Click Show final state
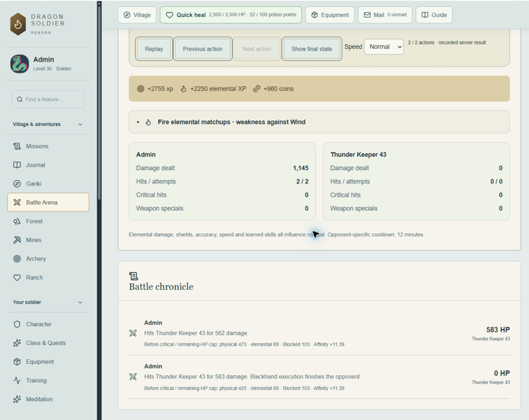529x420 pixels. click(312, 49)
